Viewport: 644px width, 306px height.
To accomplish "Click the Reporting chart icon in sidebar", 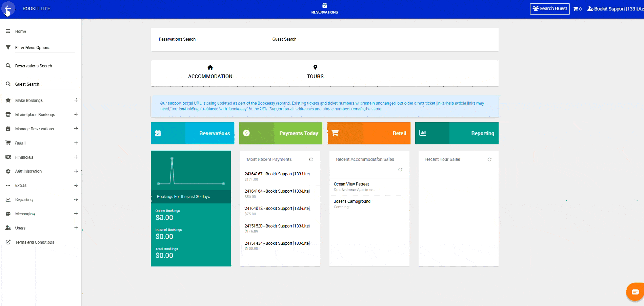I will (8, 200).
